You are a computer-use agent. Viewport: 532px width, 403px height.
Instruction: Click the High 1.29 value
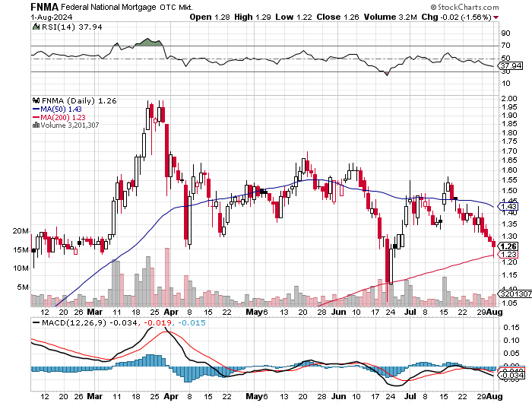point(252,17)
